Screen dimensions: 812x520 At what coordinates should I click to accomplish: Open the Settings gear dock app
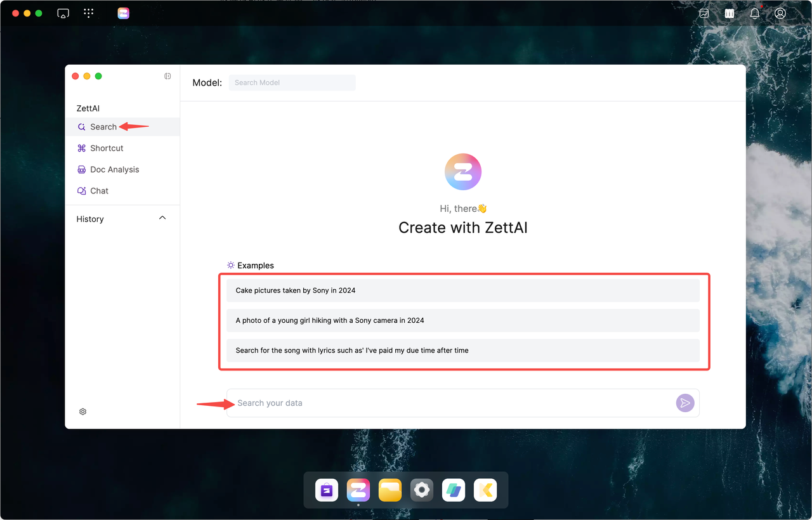click(422, 490)
